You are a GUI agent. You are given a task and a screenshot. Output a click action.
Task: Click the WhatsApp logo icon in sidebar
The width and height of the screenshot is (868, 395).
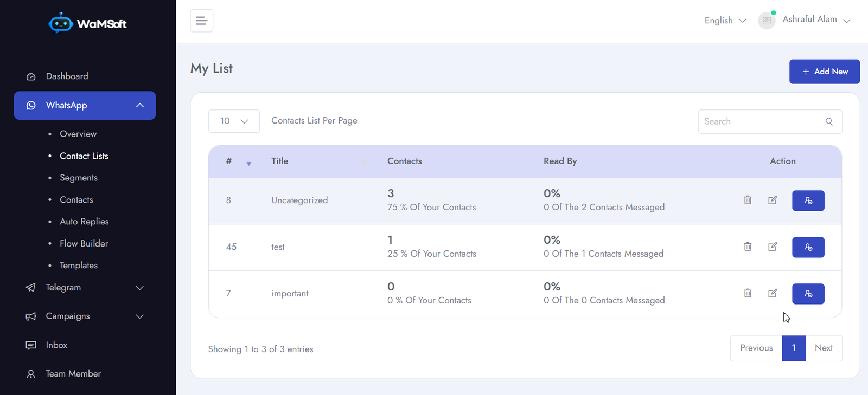tap(31, 106)
